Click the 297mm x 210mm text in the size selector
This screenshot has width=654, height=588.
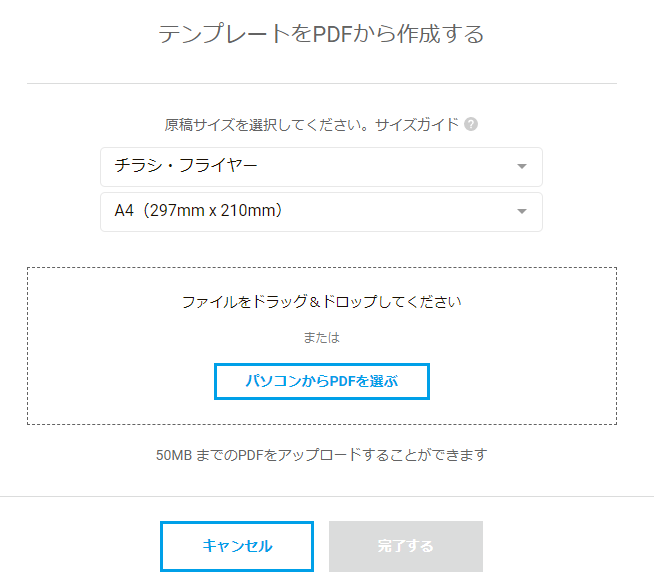[212, 211]
